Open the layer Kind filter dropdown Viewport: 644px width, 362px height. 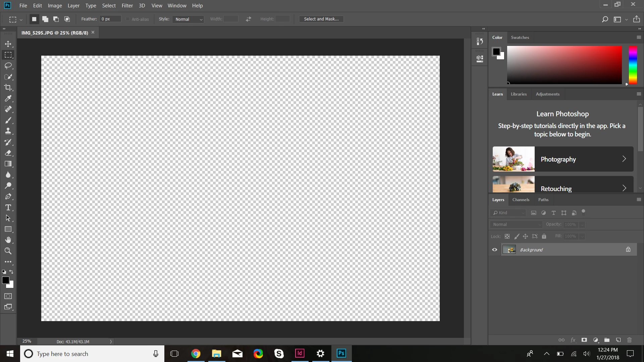coord(508,213)
